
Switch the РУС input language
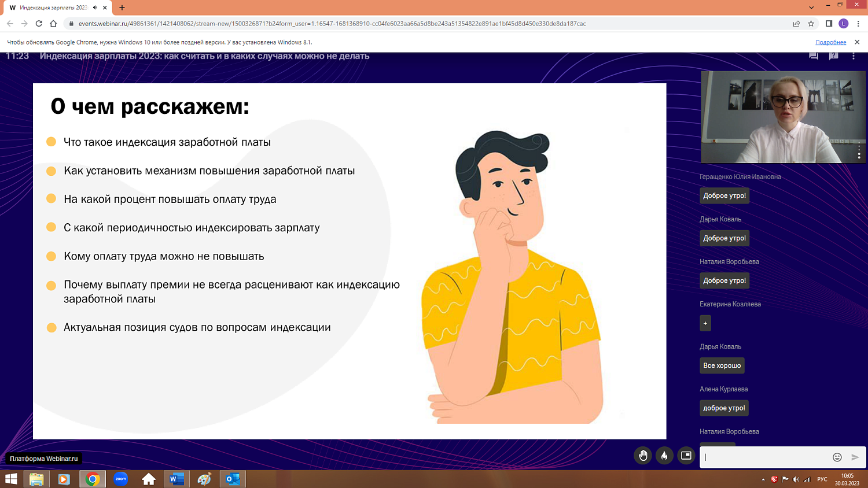(x=822, y=479)
